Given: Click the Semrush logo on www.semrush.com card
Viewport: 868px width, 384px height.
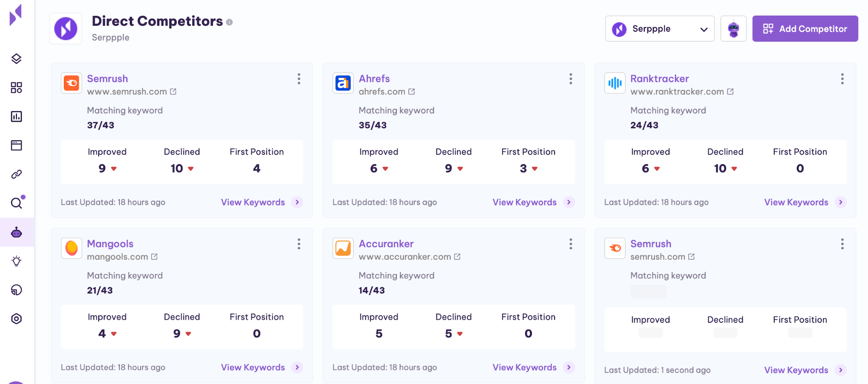Looking at the screenshot, I should (72, 83).
